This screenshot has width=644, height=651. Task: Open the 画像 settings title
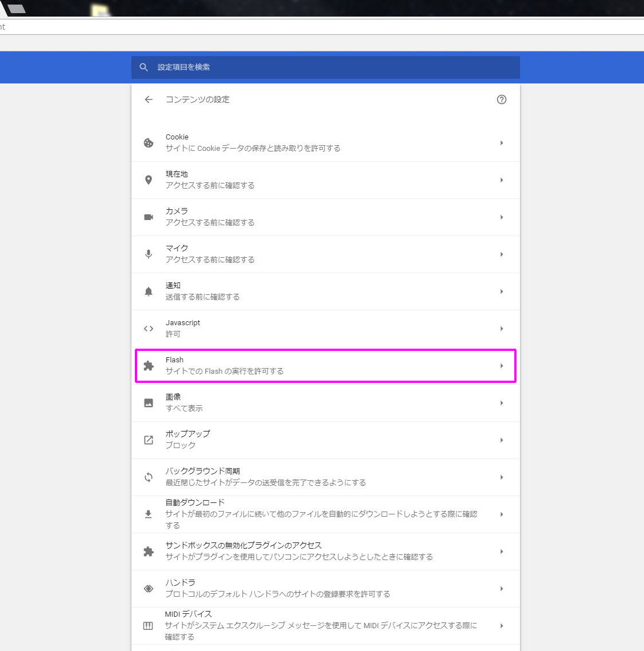coord(173,397)
